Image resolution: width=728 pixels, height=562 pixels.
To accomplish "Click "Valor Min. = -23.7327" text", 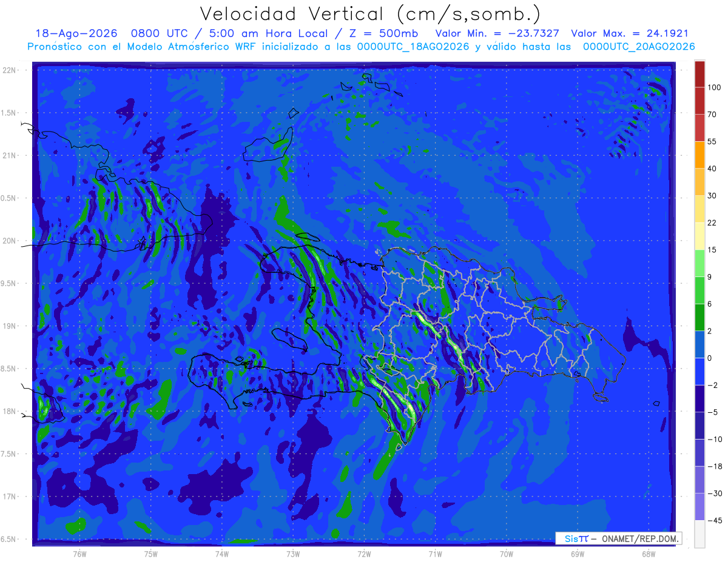I will (x=497, y=33).
